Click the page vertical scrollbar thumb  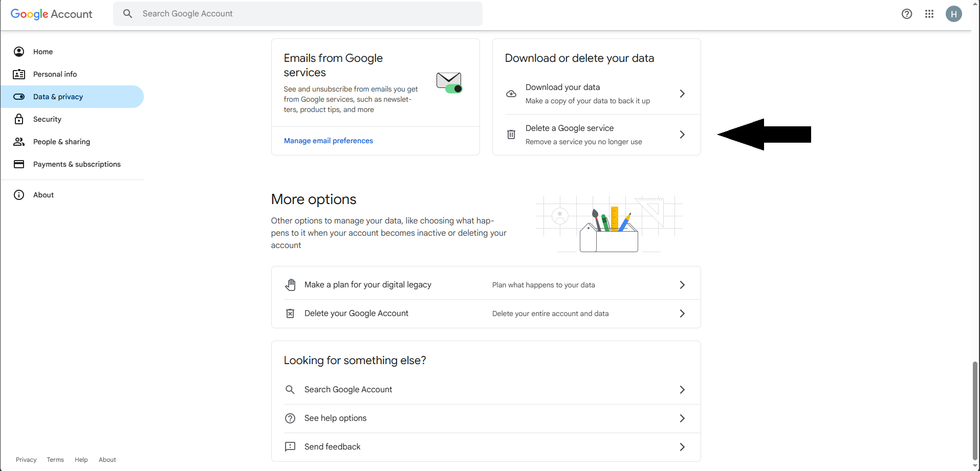tap(975, 411)
